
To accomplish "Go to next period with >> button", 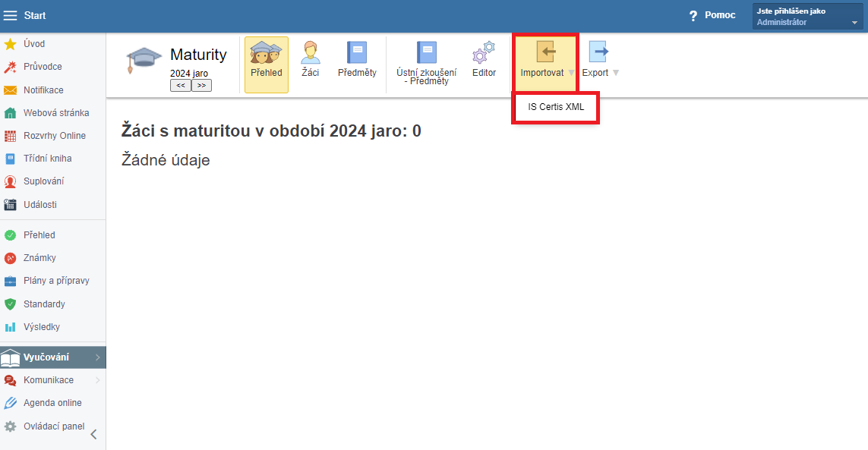I will [x=201, y=86].
